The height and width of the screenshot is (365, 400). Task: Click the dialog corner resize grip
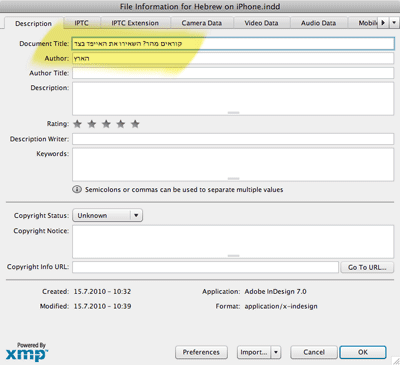coord(395,361)
